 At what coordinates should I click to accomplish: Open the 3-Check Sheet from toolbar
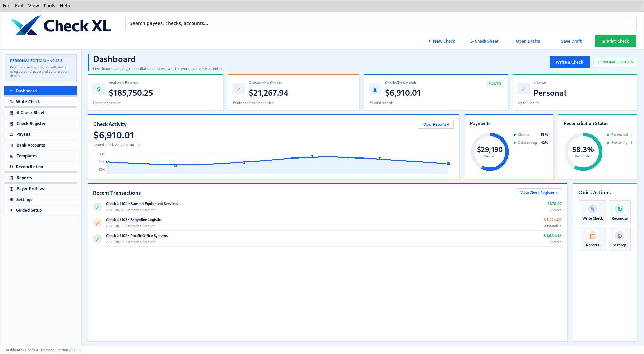click(484, 41)
